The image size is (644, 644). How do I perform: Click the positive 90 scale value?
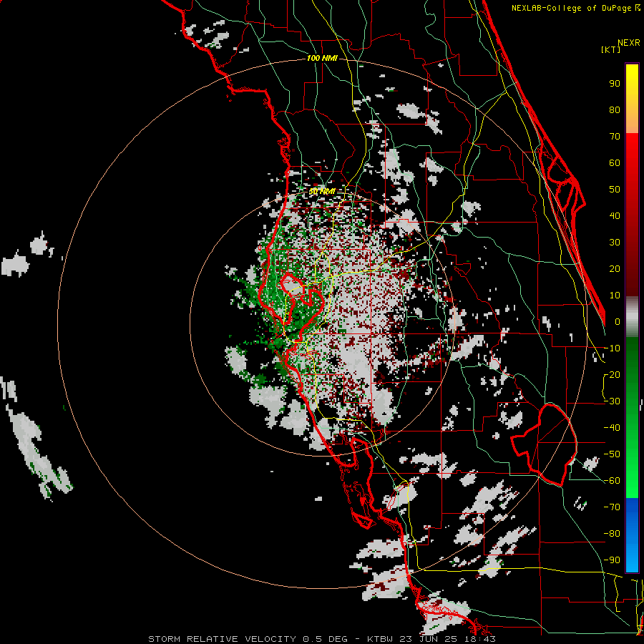pyautogui.click(x=615, y=84)
